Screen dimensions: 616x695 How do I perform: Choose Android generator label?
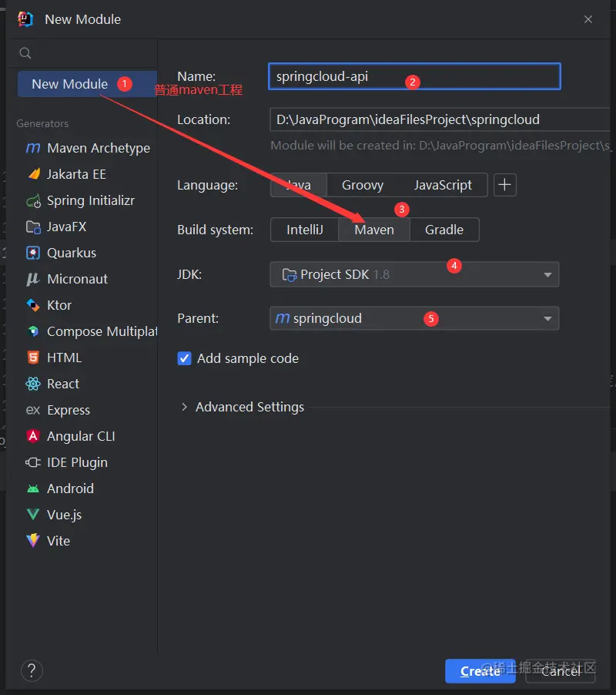click(70, 489)
